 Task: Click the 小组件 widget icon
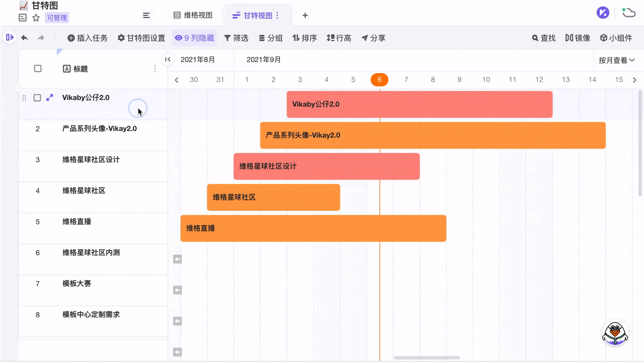pyautogui.click(x=604, y=38)
